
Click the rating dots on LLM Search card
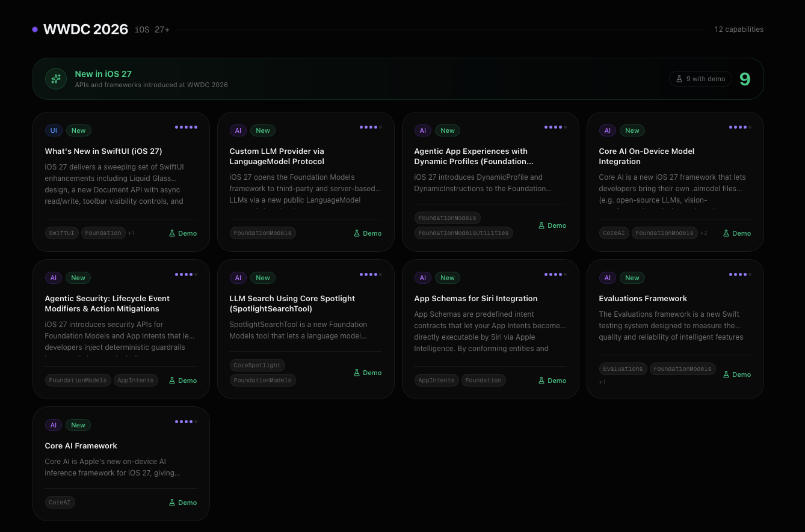pos(371,274)
